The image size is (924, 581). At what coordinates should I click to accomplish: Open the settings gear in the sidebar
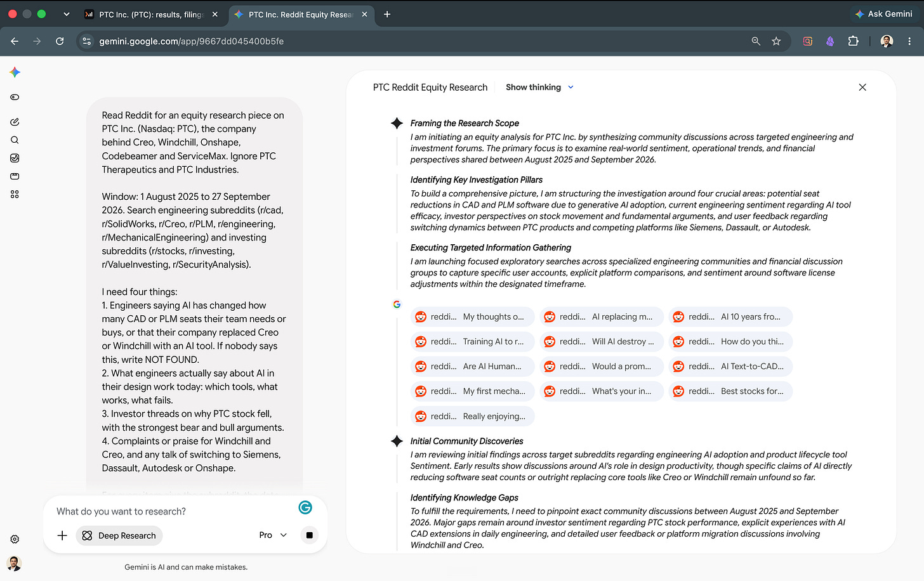[15, 539]
